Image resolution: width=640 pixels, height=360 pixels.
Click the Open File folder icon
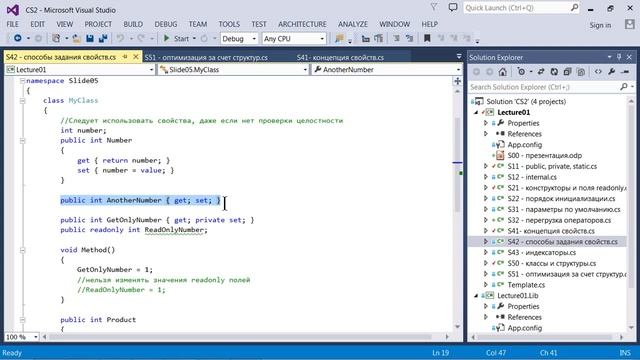point(76,38)
